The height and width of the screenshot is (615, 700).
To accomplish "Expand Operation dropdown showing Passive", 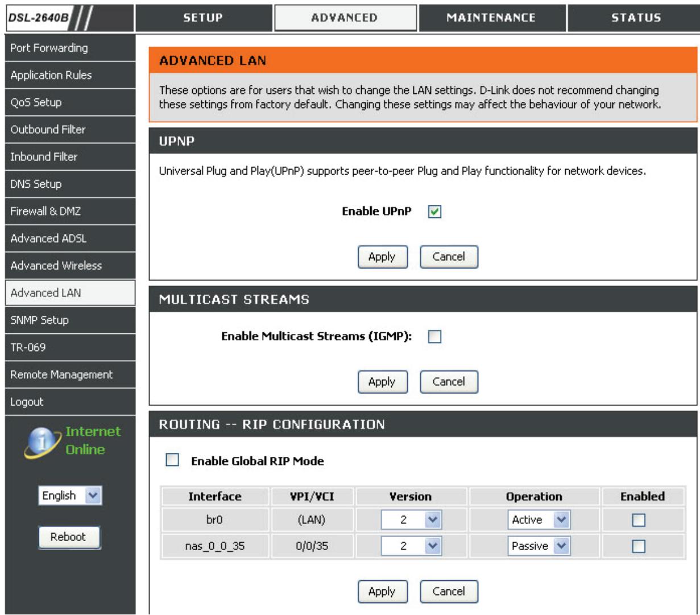I will click(x=539, y=546).
